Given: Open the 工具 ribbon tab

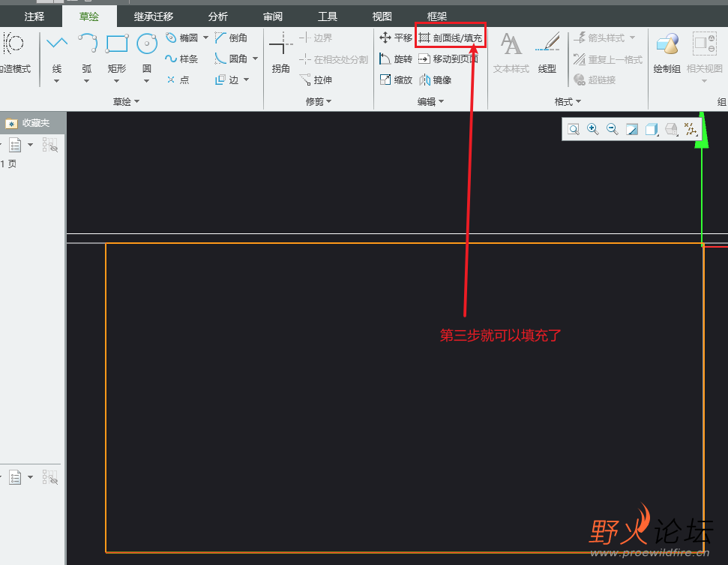Looking at the screenshot, I should pyautogui.click(x=328, y=17).
